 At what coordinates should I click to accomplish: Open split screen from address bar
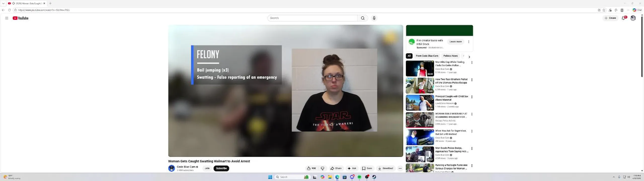coord(599,10)
